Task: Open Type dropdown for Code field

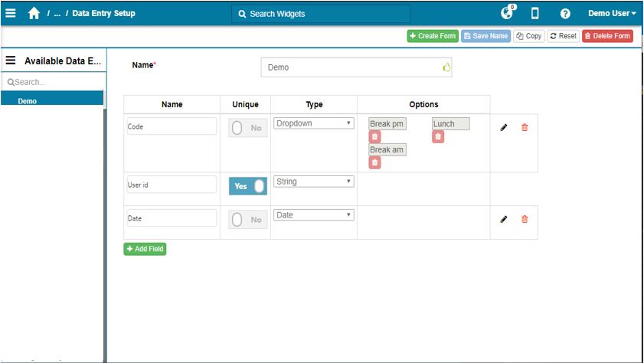Action: (313, 123)
